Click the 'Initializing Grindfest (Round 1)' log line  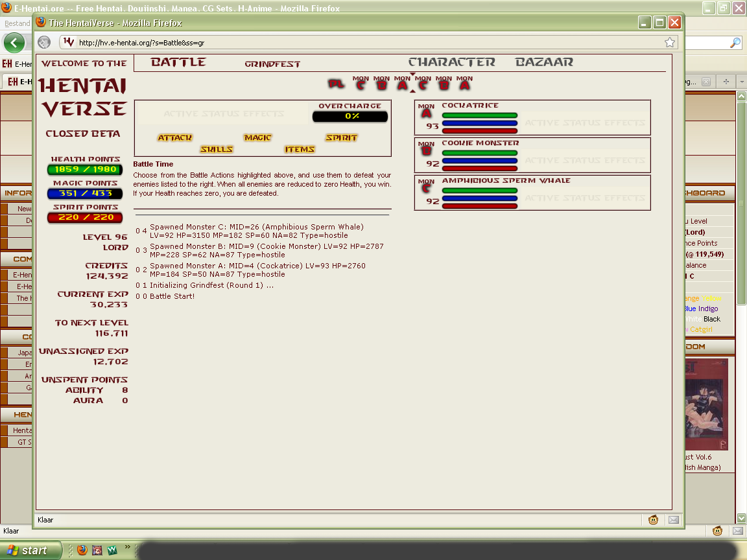[x=211, y=285]
